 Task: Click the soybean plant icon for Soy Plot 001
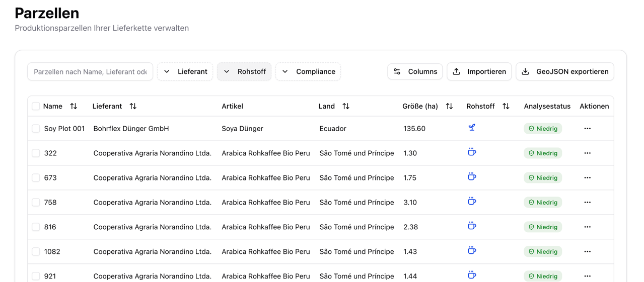pyautogui.click(x=472, y=128)
